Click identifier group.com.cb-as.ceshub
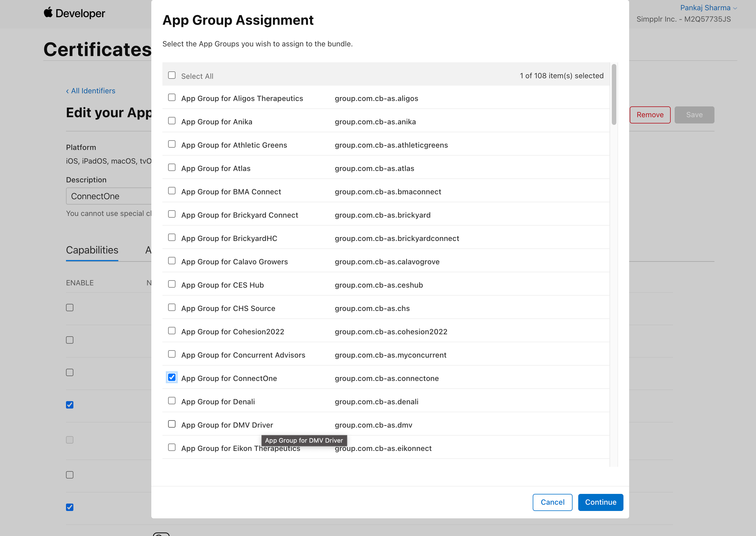 pos(379,285)
